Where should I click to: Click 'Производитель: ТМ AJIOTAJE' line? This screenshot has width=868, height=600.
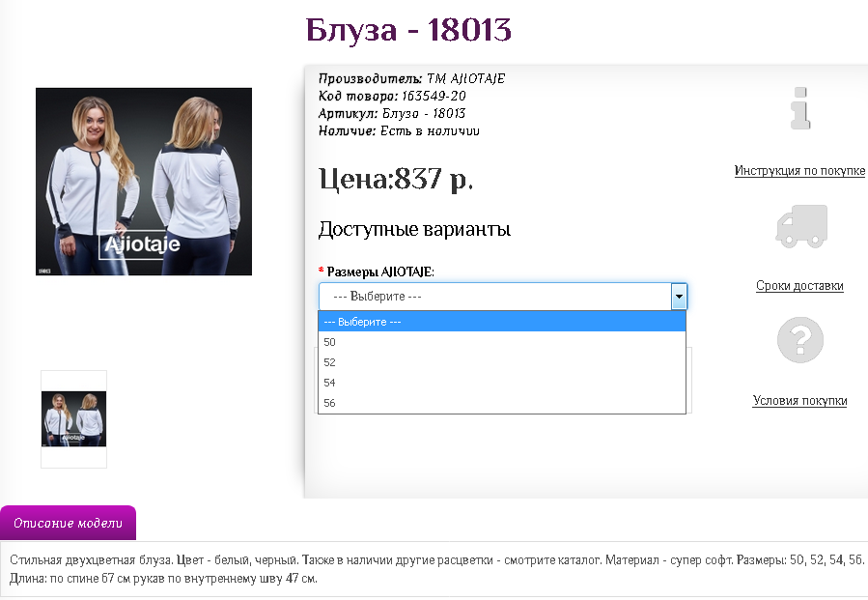click(411, 78)
